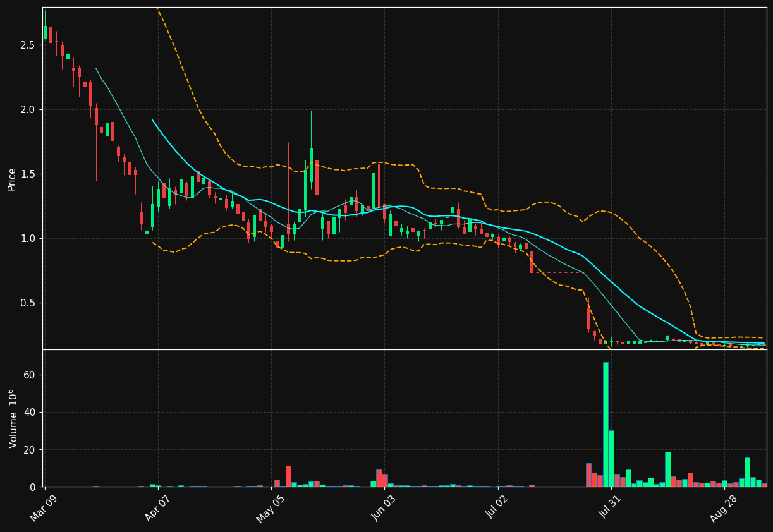Image resolution: width=773 pixels, height=532 pixels.
Task: Click the 60 volume axis value
Action: 30,375
